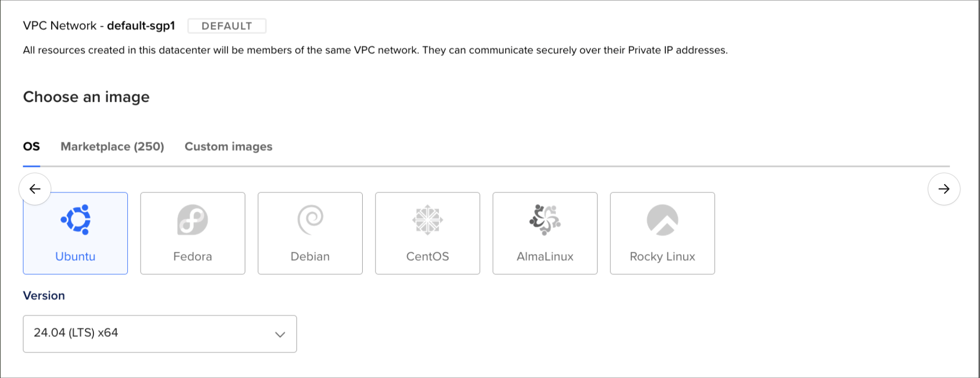
Task: Pick the AlmaLinux logo icon
Action: click(545, 219)
